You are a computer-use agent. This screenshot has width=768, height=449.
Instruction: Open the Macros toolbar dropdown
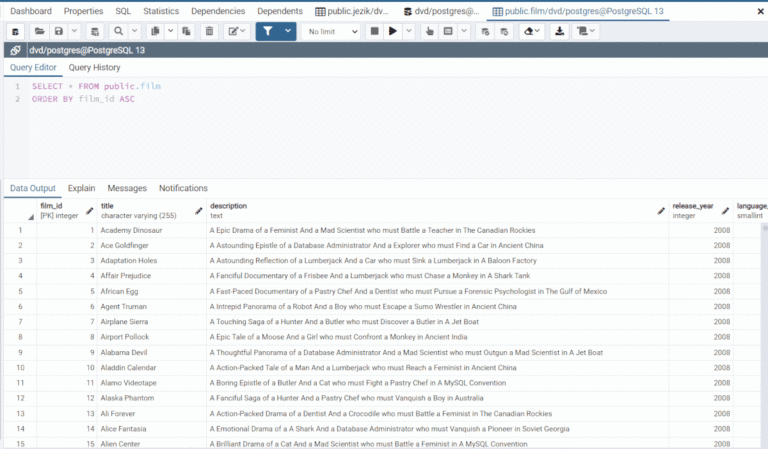coord(586,32)
